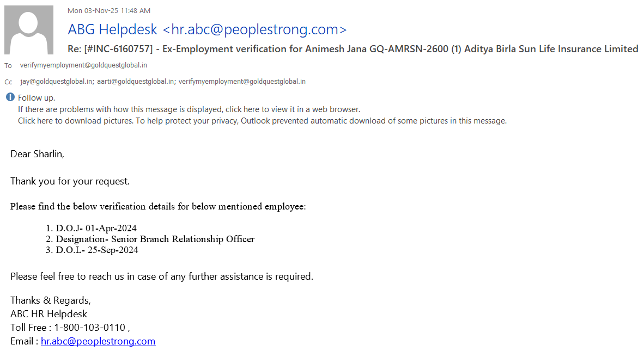644x351 pixels.
Task: Click the Dear Sharlin greeting text
Action: [37, 154]
